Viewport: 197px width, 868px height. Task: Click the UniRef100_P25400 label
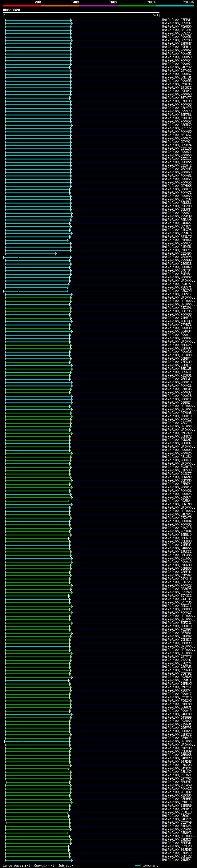coord(177,829)
